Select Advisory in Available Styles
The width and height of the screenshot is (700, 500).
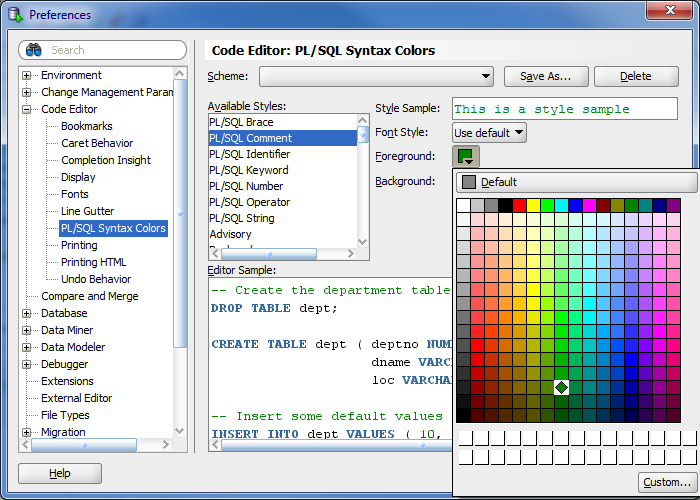click(283, 234)
